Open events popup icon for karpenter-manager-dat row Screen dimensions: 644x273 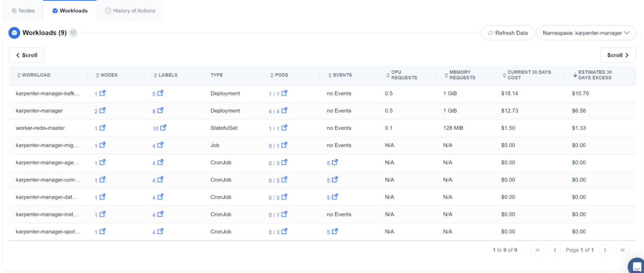pos(335,197)
